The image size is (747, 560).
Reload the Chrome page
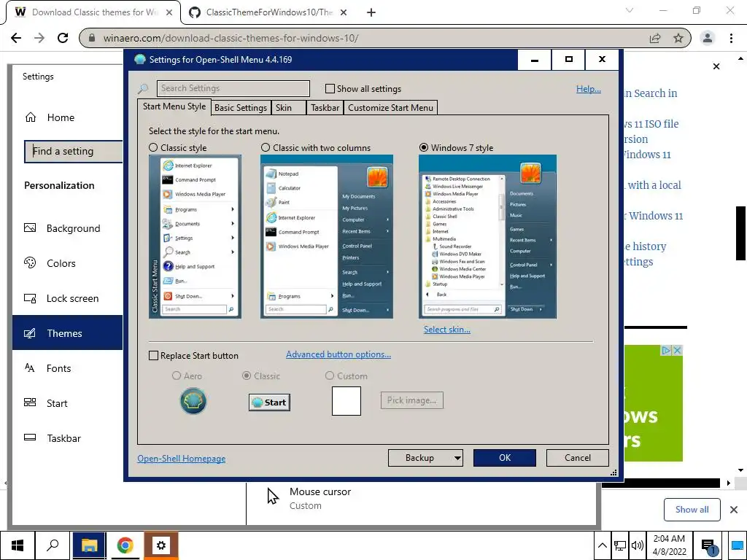(63, 38)
